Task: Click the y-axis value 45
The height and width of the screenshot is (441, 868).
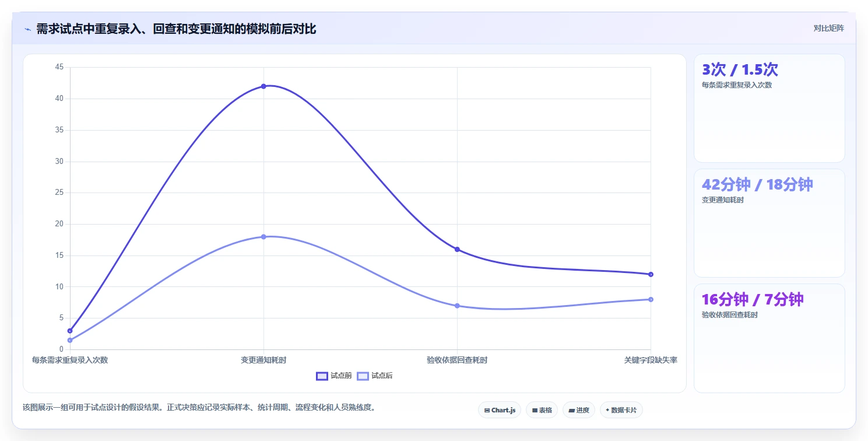Action: (x=59, y=67)
